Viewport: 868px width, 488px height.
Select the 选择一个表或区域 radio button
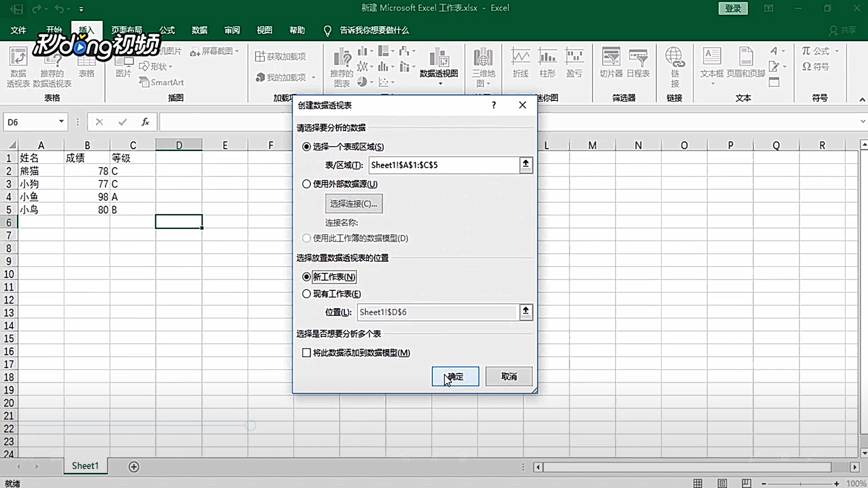306,147
